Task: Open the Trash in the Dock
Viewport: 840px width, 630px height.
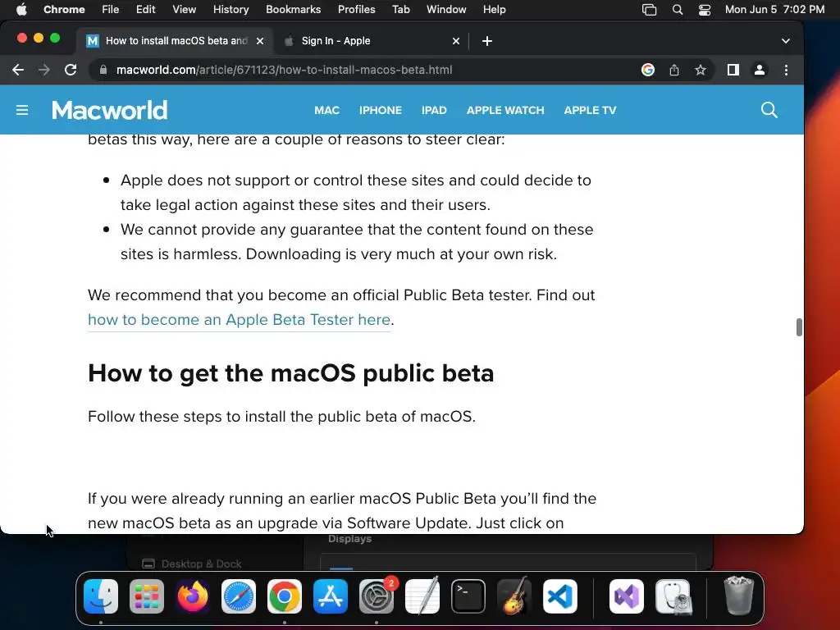Action: (739, 596)
